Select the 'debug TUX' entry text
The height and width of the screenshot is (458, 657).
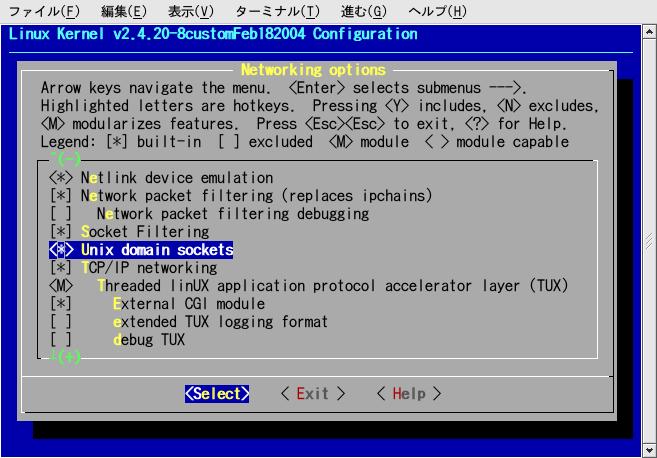coord(149,340)
